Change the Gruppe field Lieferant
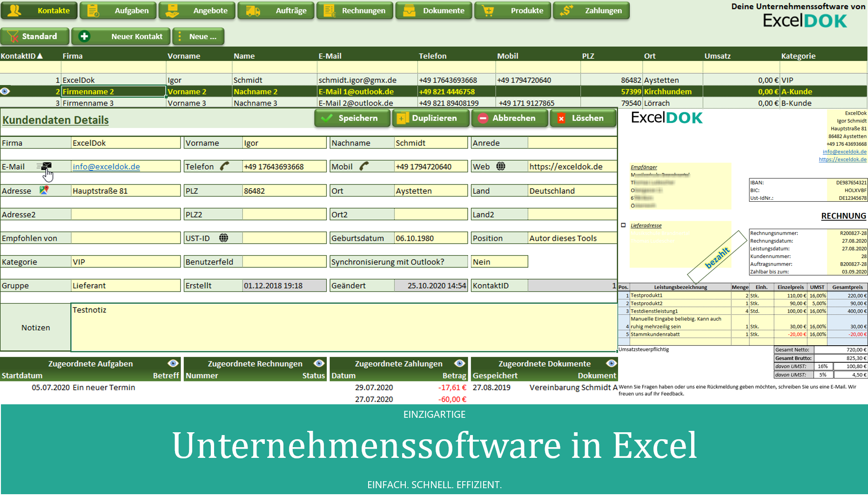 click(x=126, y=286)
